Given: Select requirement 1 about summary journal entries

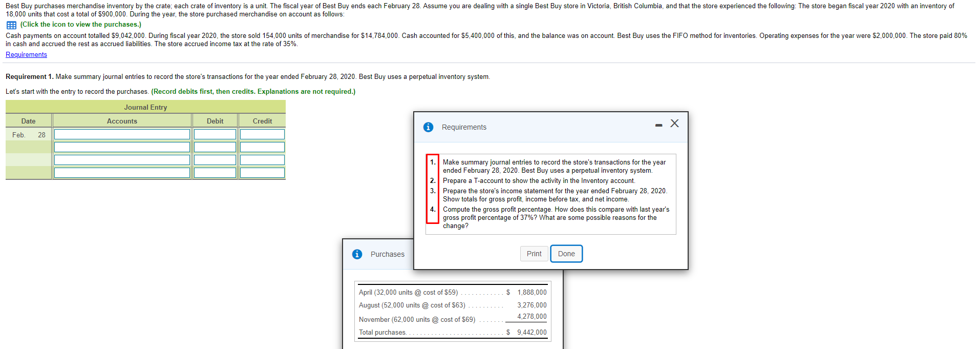Looking at the screenshot, I should (554, 167).
